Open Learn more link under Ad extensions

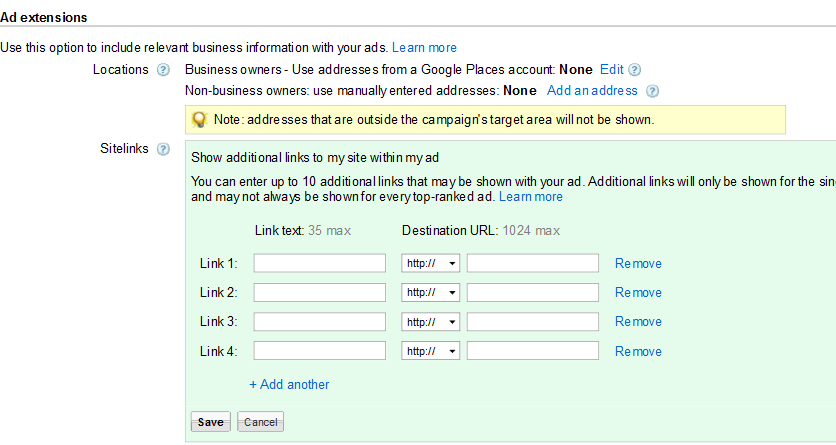point(424,47)
